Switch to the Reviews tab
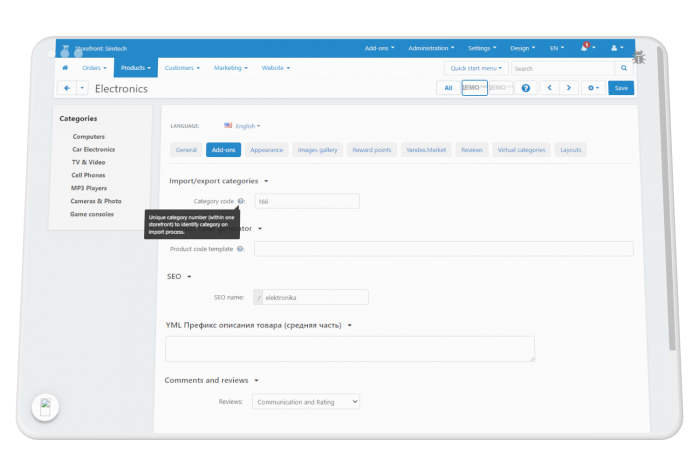Screen dimensions: 700x466 (472, 150)
